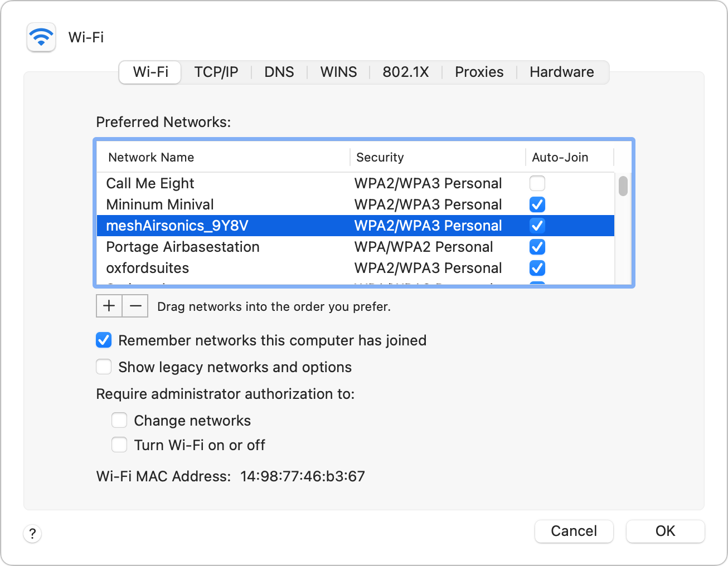Click the Wi-Fi icon at top left
This screenshot has height=566, width=728.
[x=41, y=37]
